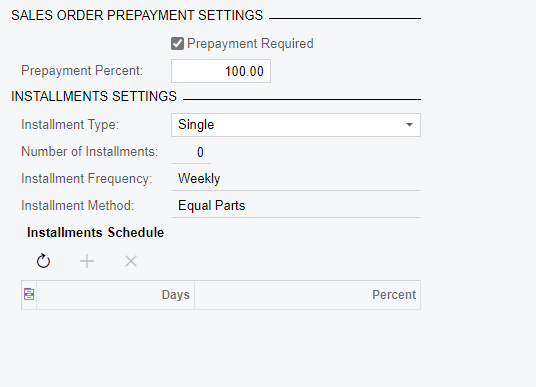Open the Installment Method field showing Equal Parts

(296, 206)
